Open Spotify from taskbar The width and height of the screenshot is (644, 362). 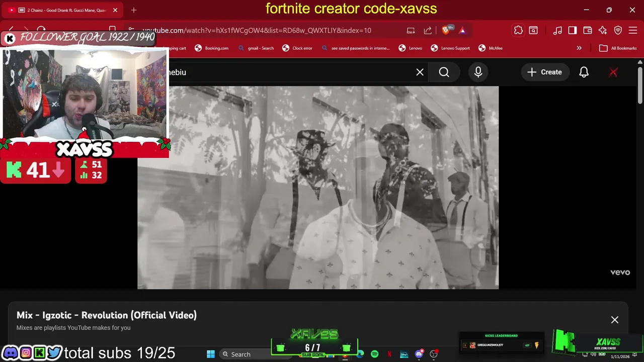click(x=374, y=354)
